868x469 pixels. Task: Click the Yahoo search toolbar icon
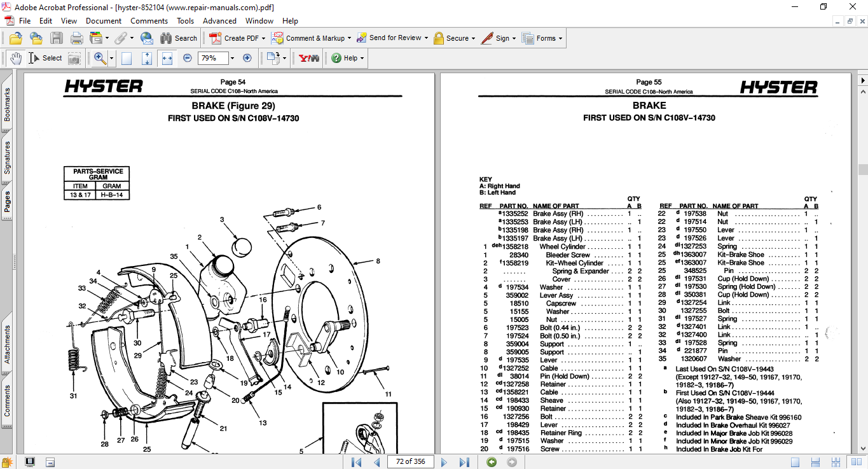[309, 58]
